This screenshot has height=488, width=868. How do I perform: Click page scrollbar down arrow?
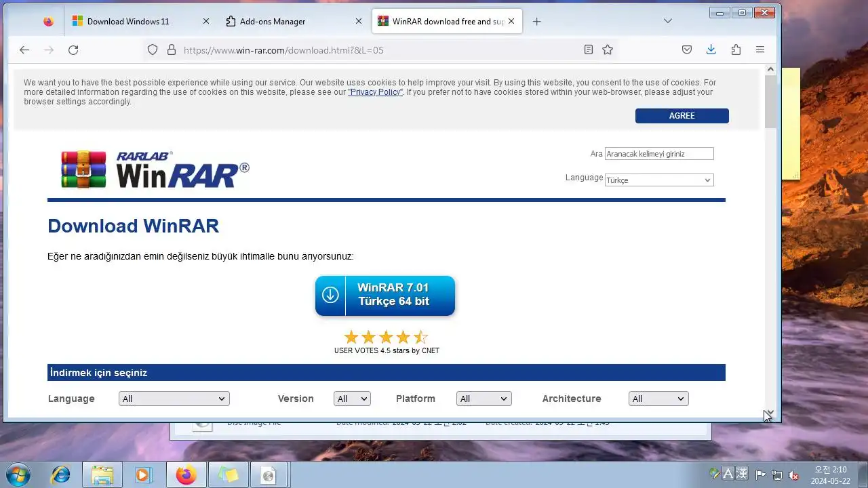pos(770,413)
